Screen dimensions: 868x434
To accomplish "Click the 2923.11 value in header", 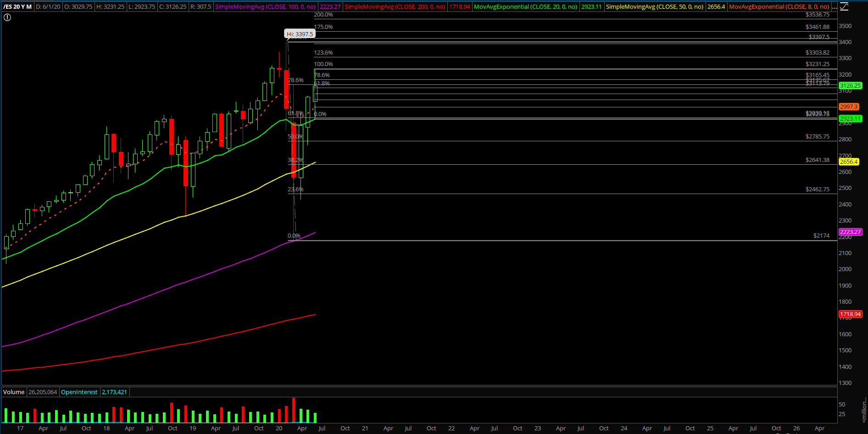I will click(x=591, y=7).
